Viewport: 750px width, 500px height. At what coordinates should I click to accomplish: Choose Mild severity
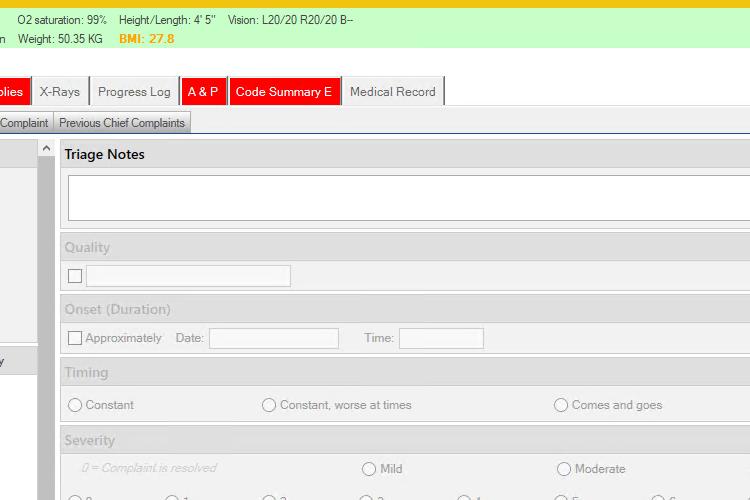coord(369,468)
